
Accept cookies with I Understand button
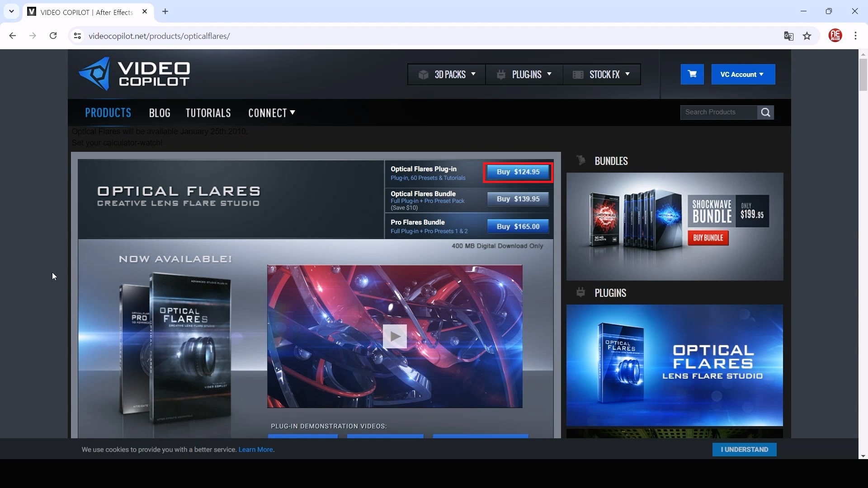coord(744,450)
